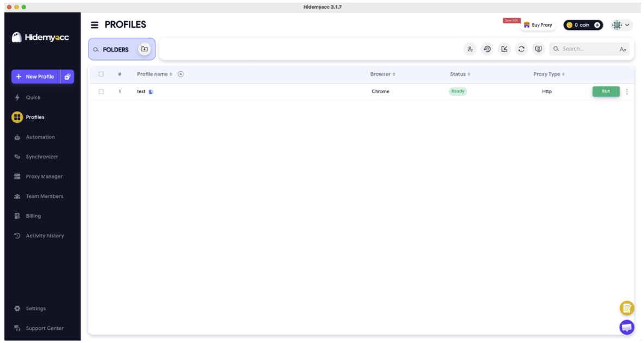
Task: Click the note icon next to test
Action: pyautogui.click(x=151, y=92)
